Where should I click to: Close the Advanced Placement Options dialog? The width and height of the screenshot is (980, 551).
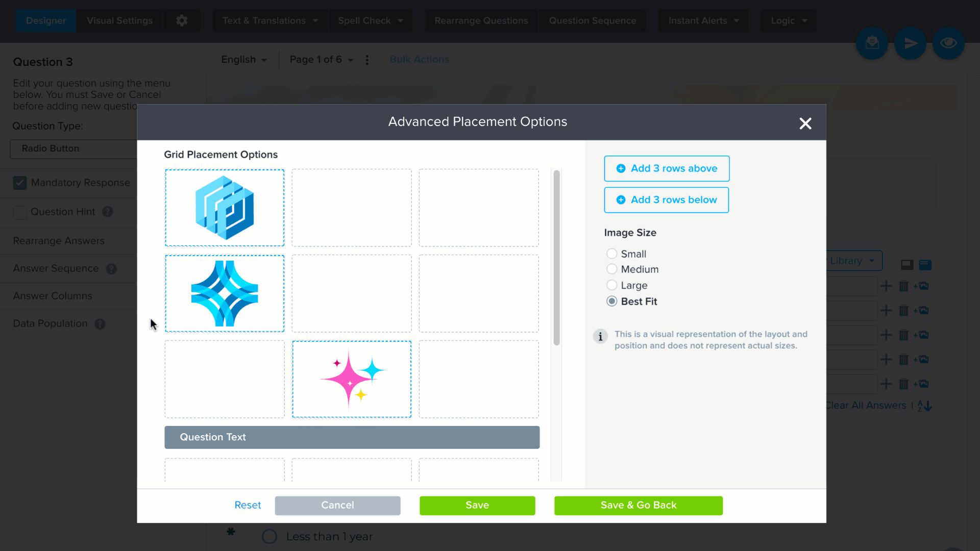point(805,123)
